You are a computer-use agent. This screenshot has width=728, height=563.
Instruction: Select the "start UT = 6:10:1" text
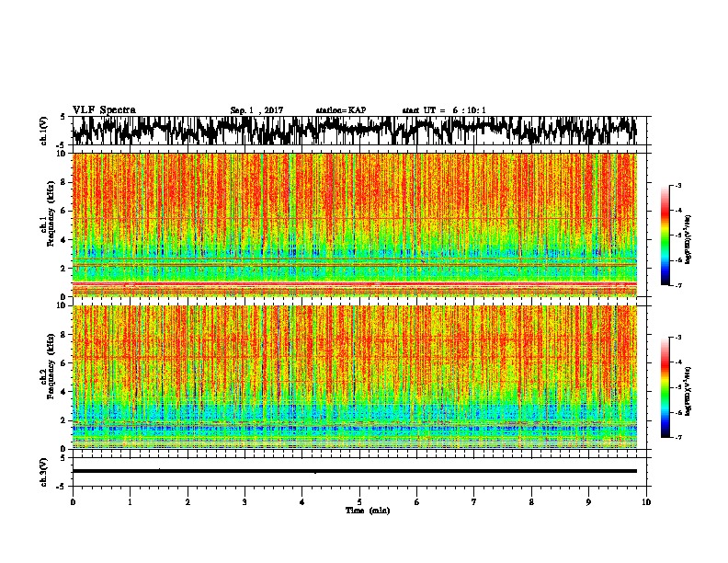[x=444, y=110]
